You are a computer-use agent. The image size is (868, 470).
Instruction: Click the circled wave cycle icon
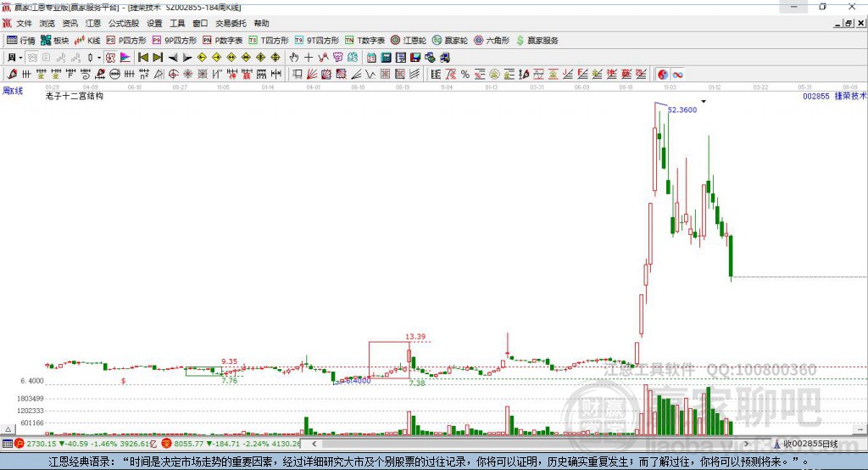114,75
